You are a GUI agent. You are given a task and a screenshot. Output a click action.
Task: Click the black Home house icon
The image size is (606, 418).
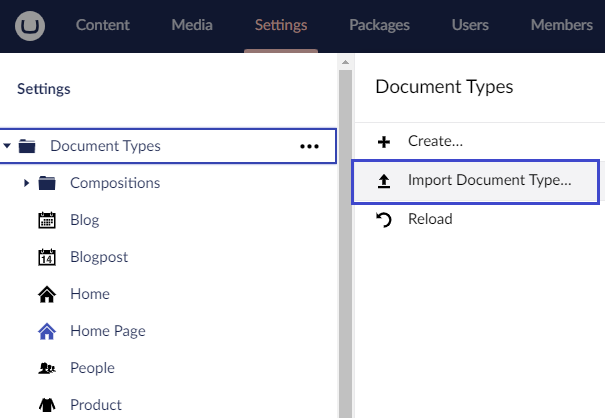[x=47, y=294]
